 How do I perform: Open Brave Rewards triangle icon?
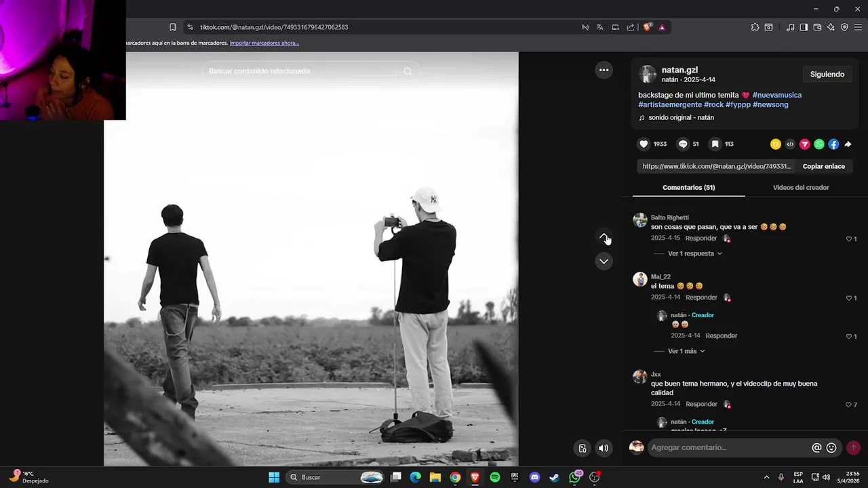[662, 27]
